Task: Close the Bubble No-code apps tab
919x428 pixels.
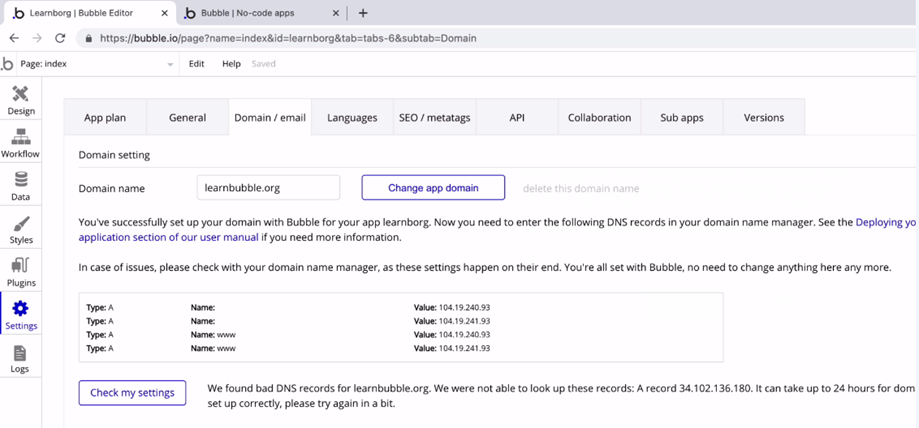Action: click(336, 12)
